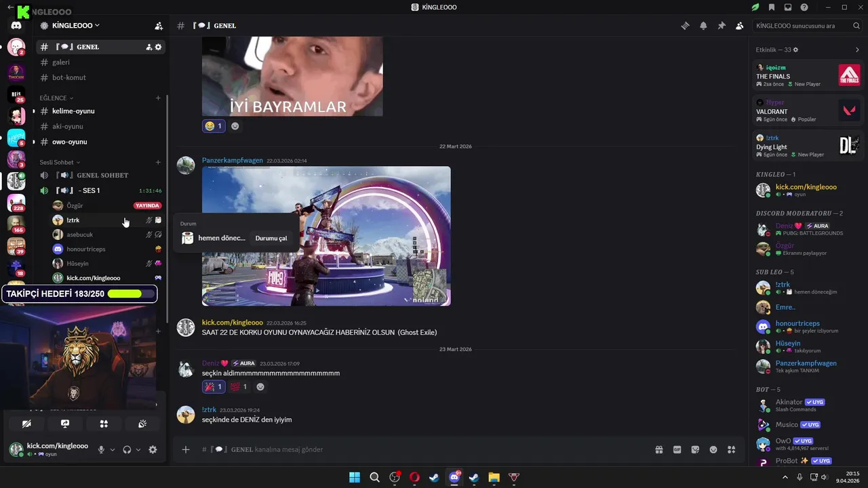The image size is (868, 488).
Task: Open notification settings bell icon
Action: point(703,26)
